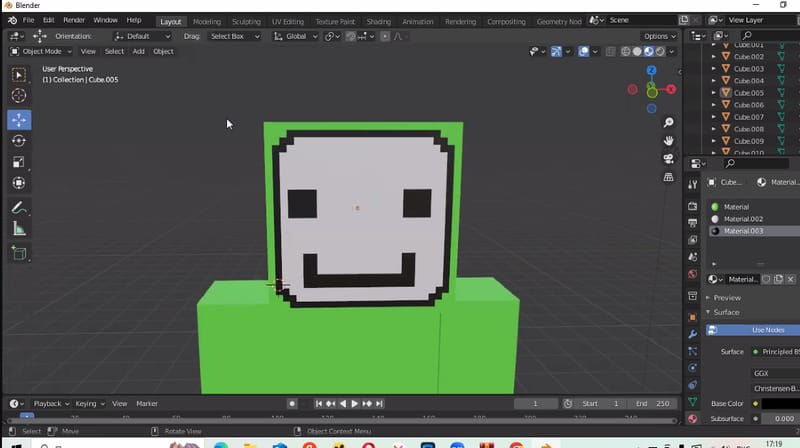Toggle camera view icon
Viewport: 800px width, 448px height.
668,159
